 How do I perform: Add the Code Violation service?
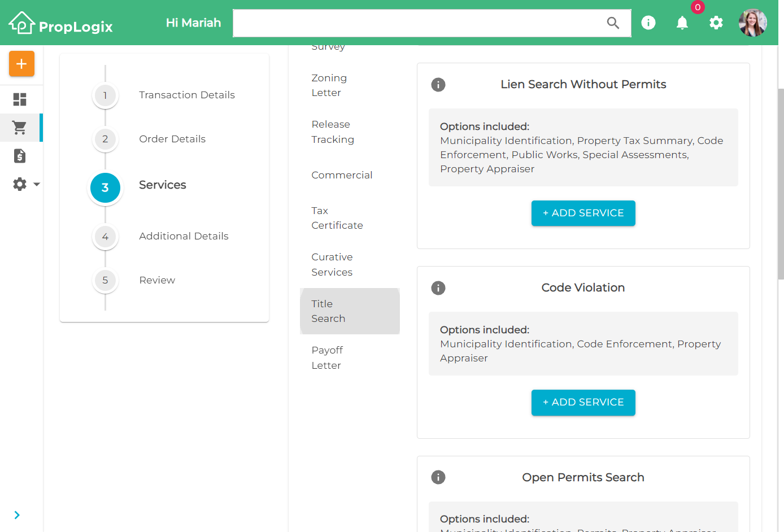(x=583, y=402)
